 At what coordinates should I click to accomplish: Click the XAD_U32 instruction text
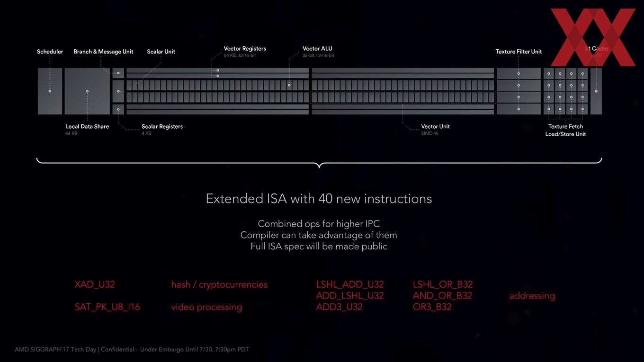pyautogui.click(x=95, y=284)
